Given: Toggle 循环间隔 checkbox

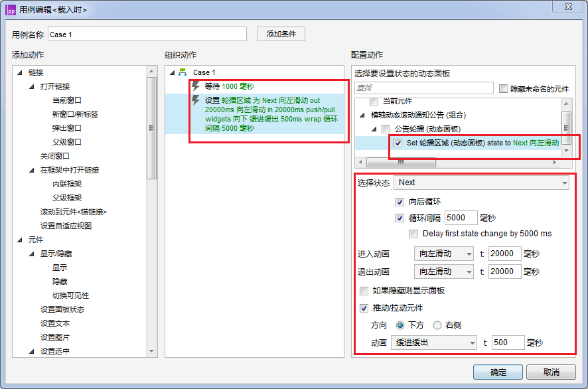Looking at the screenshot, I should (x=400, y=218).
